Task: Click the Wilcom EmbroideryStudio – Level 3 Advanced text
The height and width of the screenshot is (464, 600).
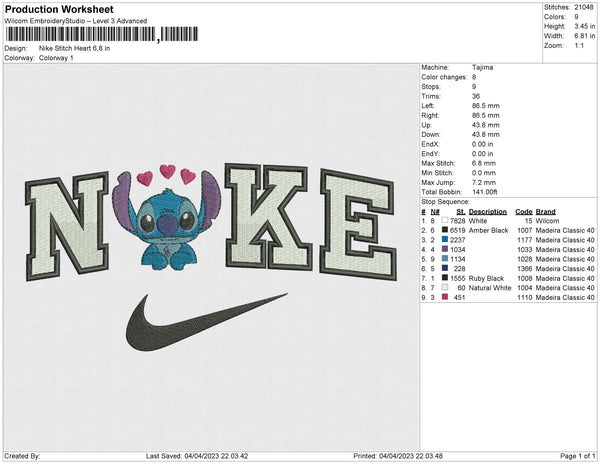Action: point(76,21)
